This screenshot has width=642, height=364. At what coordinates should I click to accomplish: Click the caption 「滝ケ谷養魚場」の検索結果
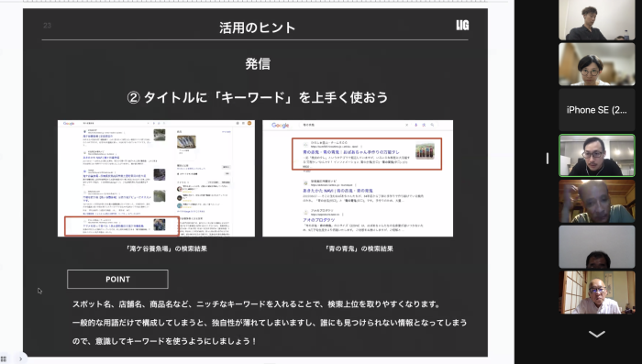[166, 248]
